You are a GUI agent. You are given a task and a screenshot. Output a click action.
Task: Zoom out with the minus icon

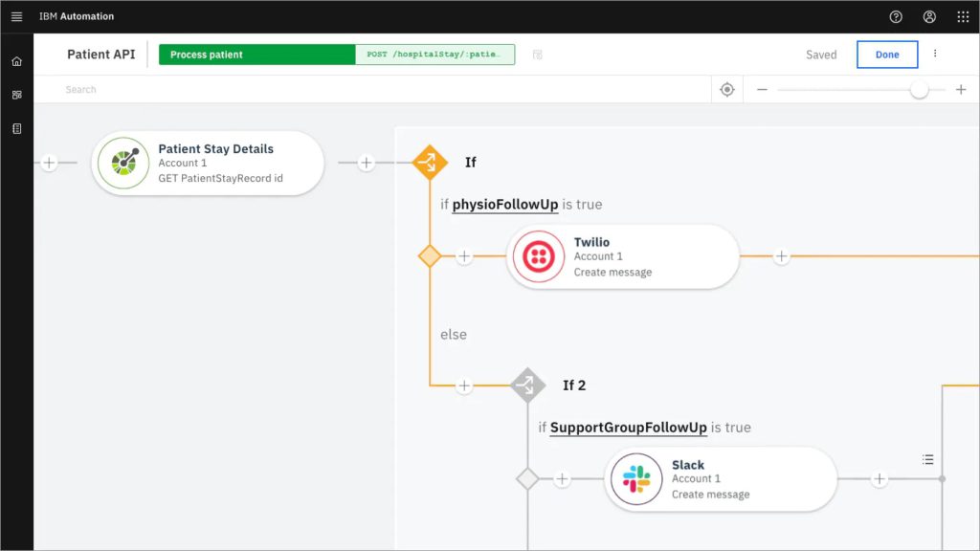click(x=762, y=89)
